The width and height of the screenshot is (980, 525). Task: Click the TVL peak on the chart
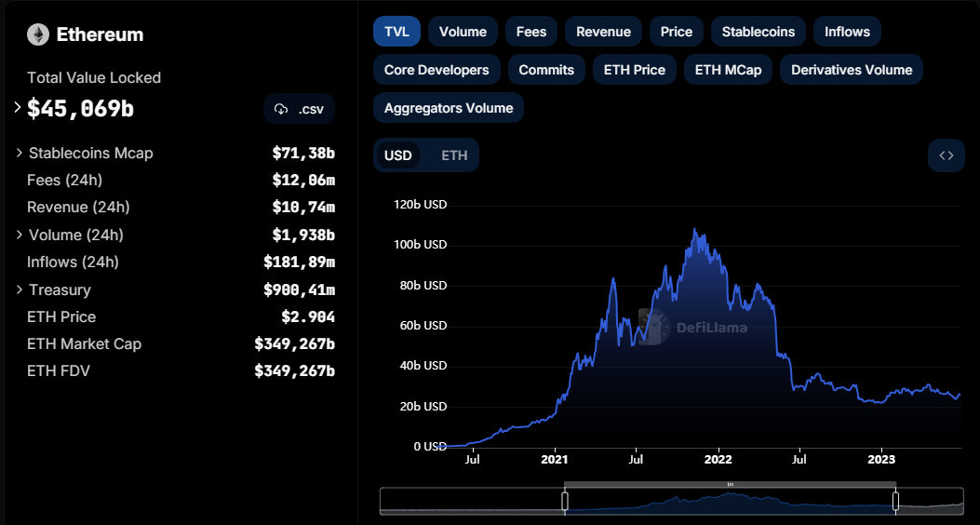(x=694, y=229)
